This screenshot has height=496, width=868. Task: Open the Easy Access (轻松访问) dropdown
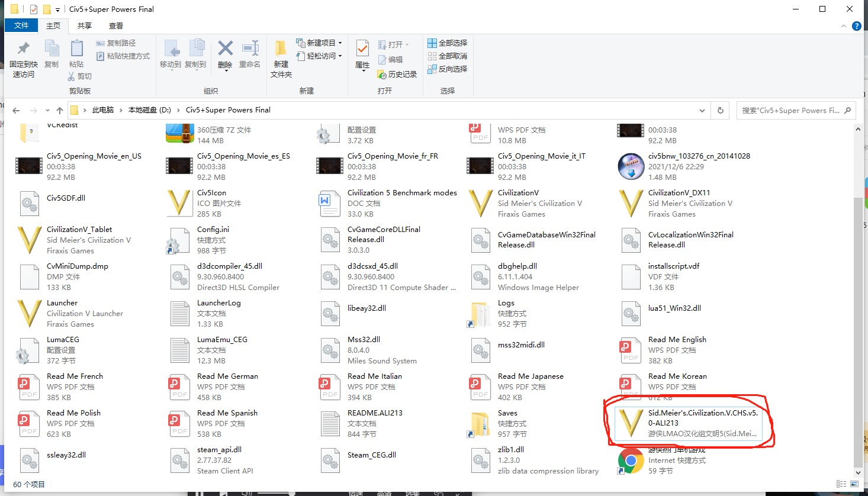coord(319,56)
